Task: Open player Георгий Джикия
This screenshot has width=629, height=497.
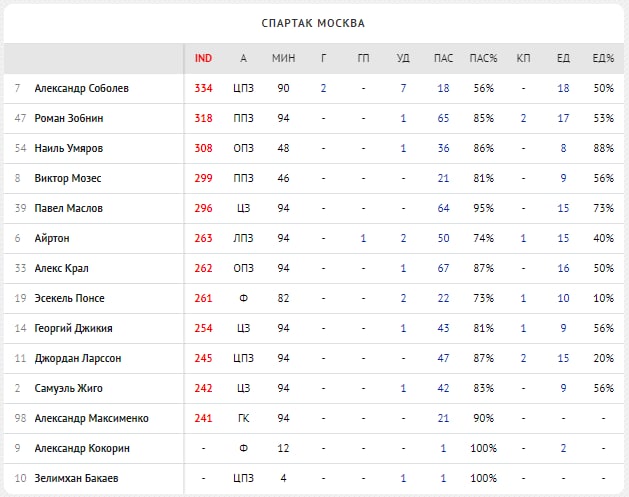Action: (x=73, y=328)
